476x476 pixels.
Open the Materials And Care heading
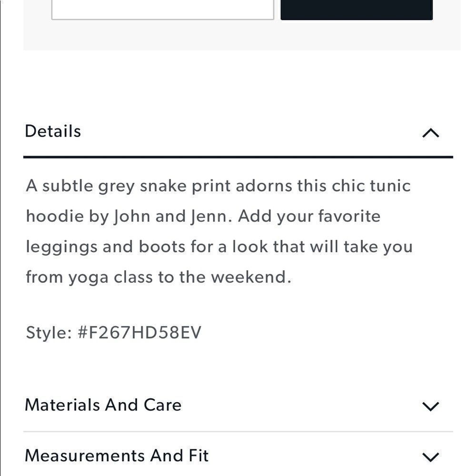(x=103, y=405)
